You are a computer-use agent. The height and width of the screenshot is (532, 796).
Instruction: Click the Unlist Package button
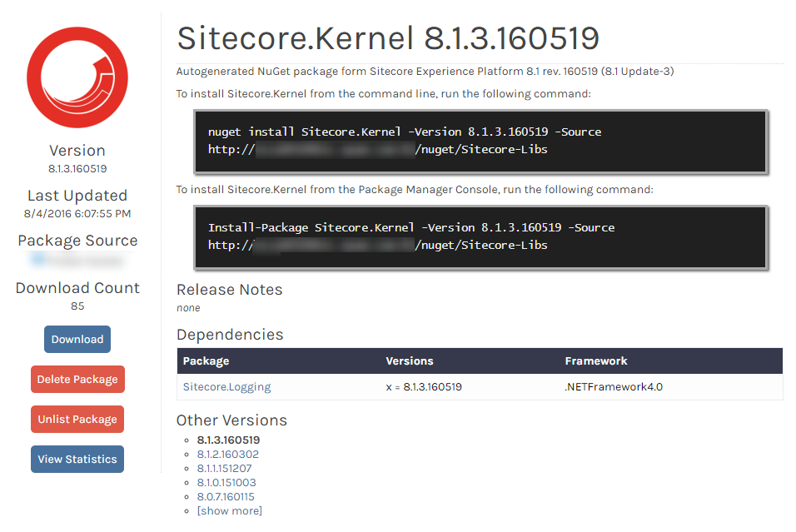pos(77,419)
